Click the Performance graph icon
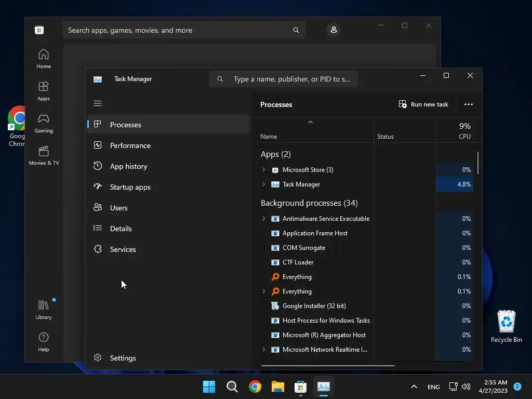The width and height of the screenshot is (532, 399). pos(97,145)
